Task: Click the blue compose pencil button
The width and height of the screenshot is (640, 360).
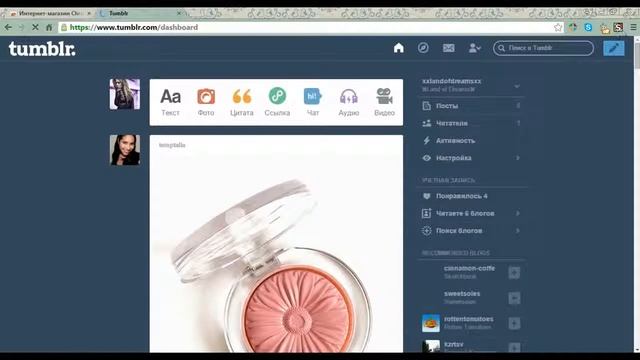Action: [614, 48]
